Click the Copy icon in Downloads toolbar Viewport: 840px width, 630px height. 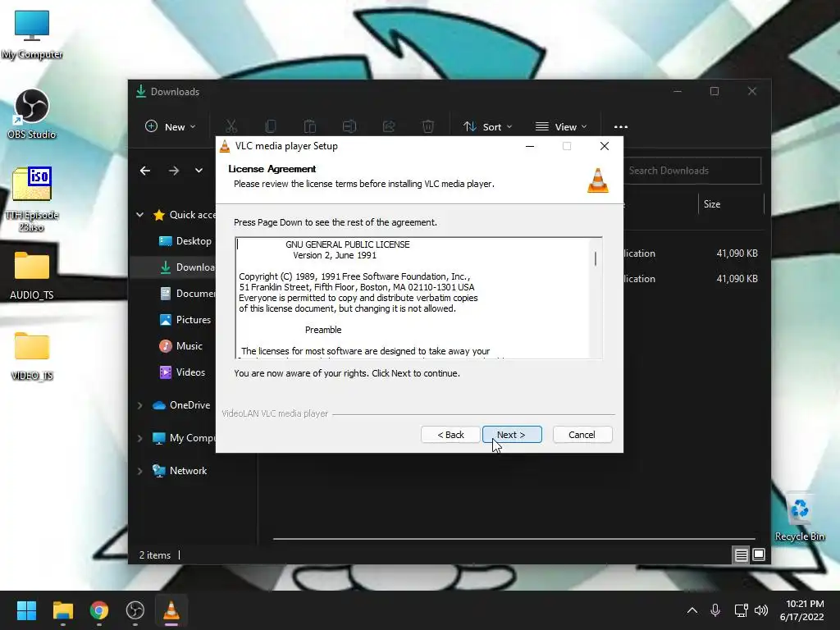(271, 127)
